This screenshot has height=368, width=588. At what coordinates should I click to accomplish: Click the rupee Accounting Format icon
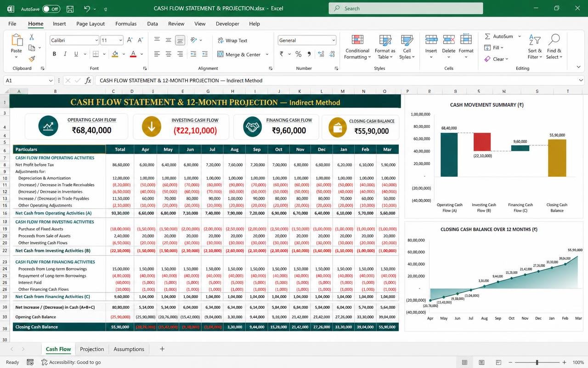point(282,54)
